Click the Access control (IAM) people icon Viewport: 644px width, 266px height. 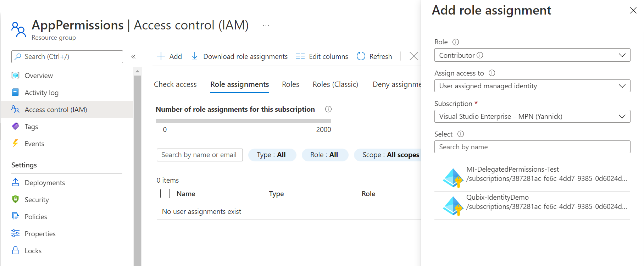(x=15, y=109)
